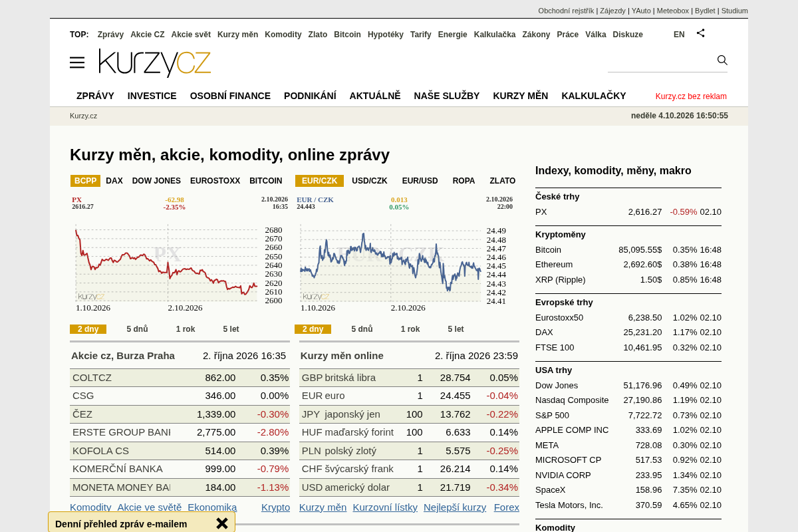The height and width of the screenshot is (532, 798).
Task: Open the KALKULAČKY main menu
Action: (x=594, y=96)
